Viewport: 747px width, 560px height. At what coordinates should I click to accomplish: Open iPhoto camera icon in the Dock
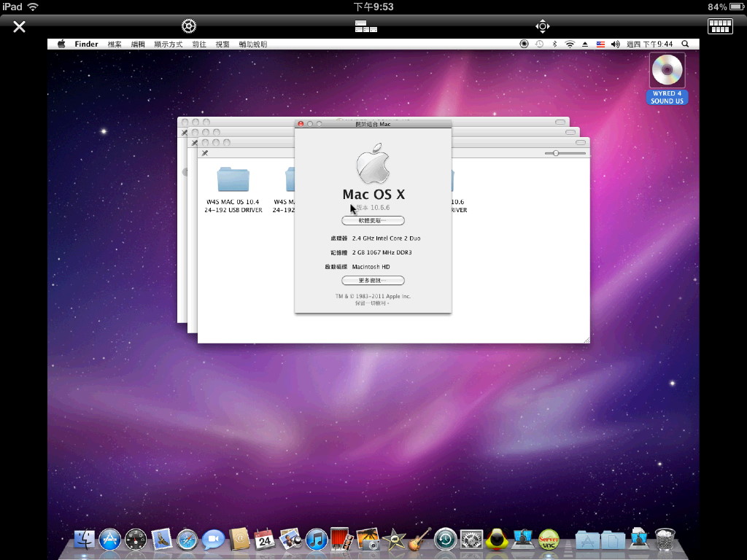368,540
